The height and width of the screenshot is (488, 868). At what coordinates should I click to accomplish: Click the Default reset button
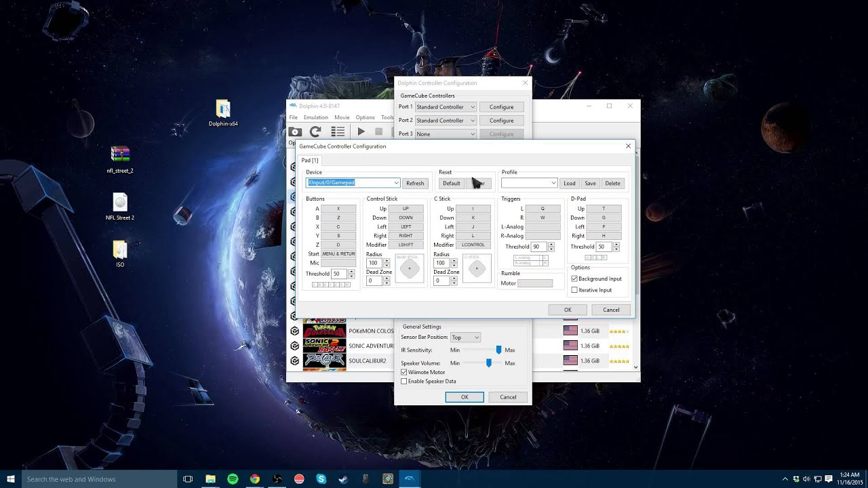[x=451, y=183]
